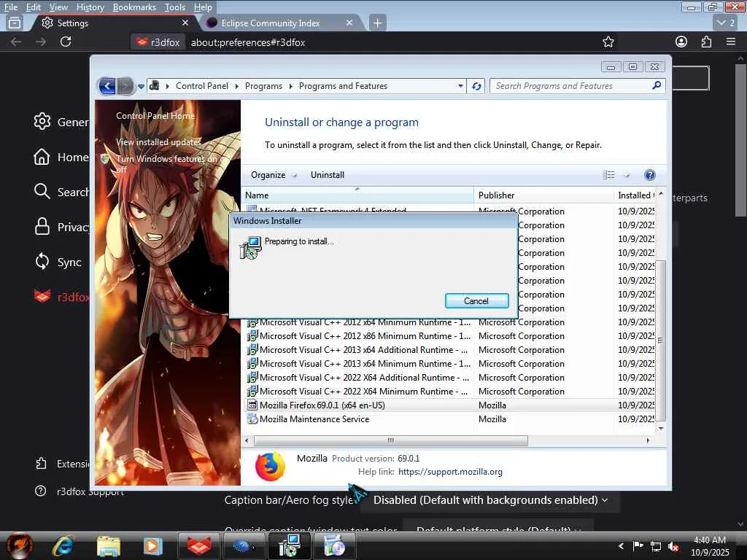Launch Internet Explorer from the taskbar
The height and width of the screenshot is (560, 747).
coord(64,546)
